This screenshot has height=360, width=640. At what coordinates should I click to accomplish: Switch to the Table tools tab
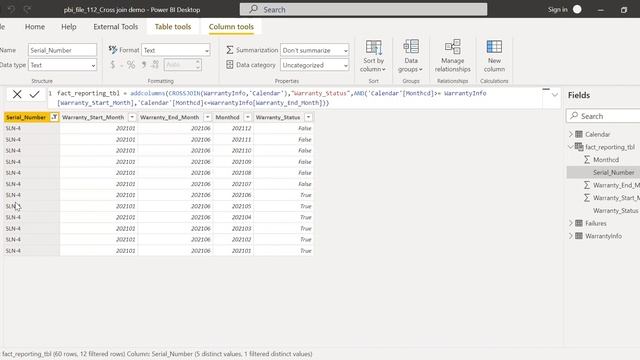point(173,27)
